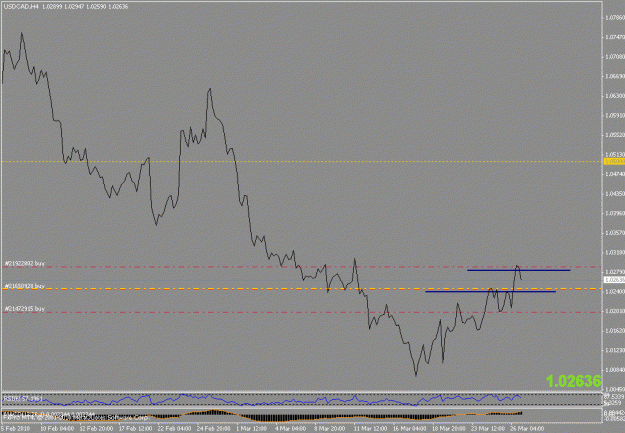Image resolution: width=625 pixels, height=433 pixels.
Task: Click the 23 Mar 12:00 time label
Action: coord(488,429)
